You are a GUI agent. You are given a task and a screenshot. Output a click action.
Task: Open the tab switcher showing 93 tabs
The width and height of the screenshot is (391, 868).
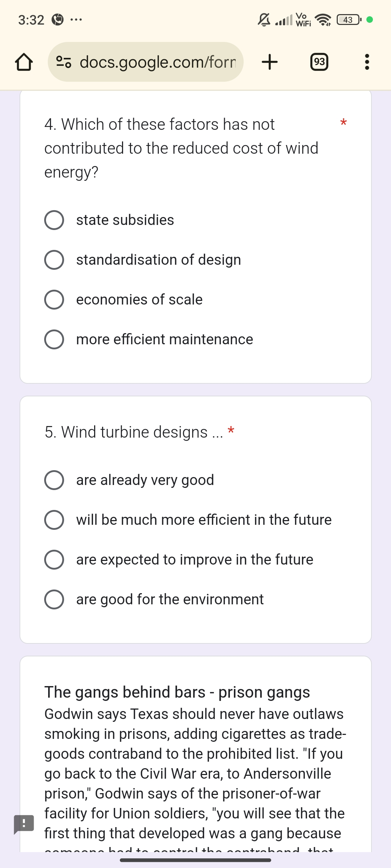319,62
